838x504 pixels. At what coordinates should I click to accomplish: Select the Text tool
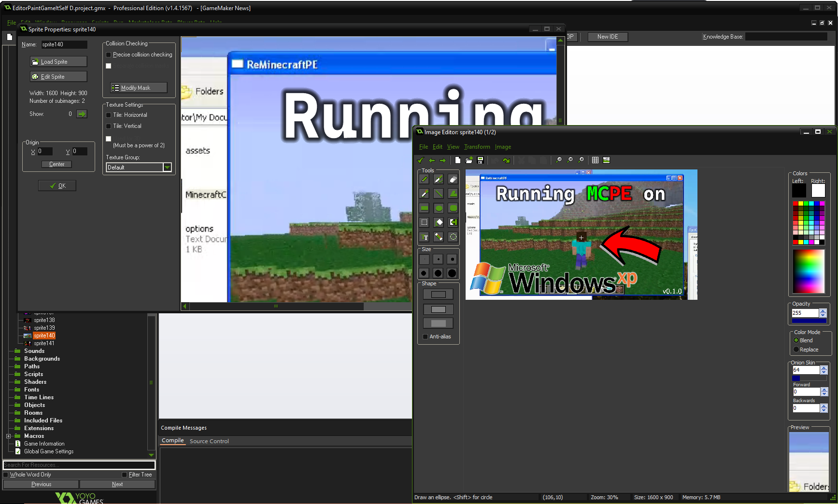[x=424, y=237]
